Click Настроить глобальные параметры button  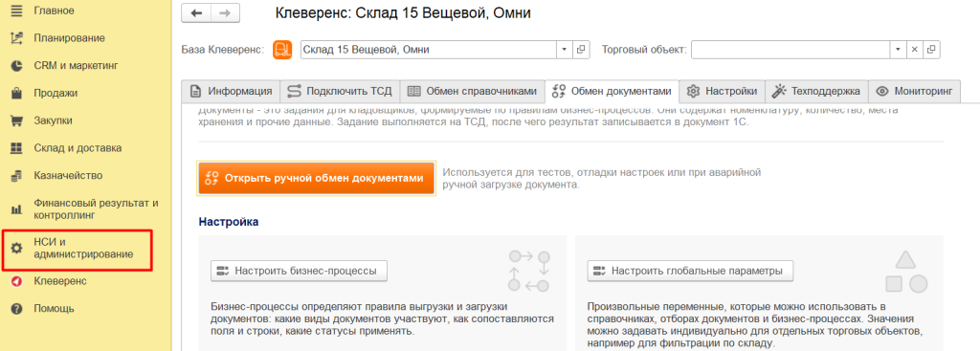[x=690, y=271]
